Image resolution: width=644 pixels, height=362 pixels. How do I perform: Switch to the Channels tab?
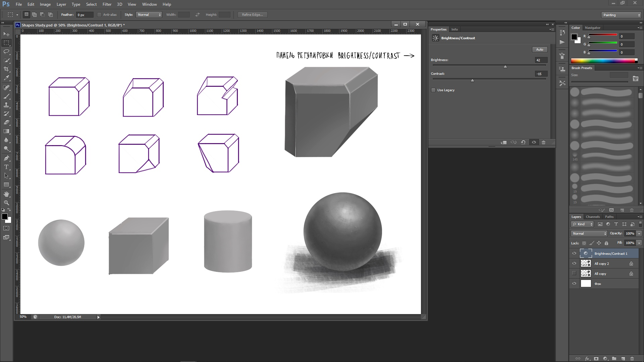tap(593, 217)
